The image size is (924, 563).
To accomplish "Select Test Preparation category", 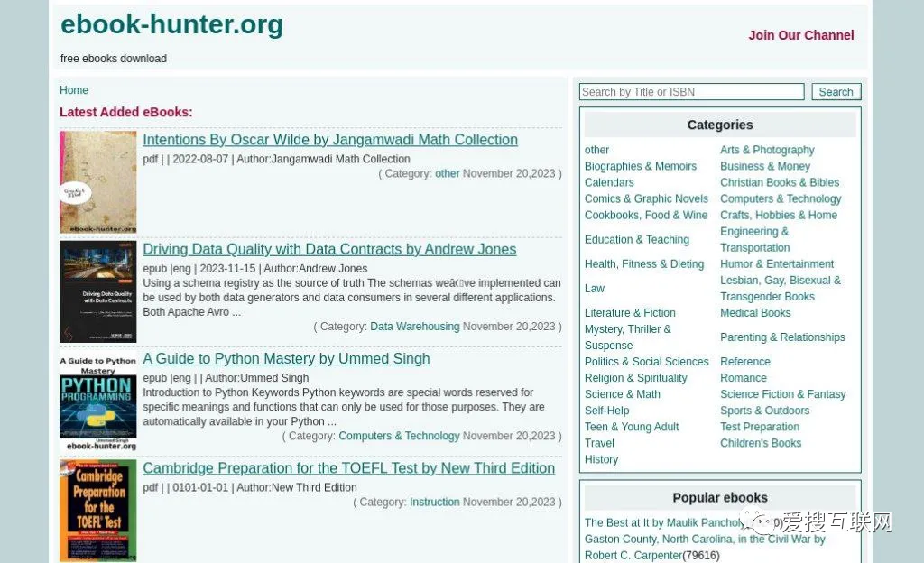I will click(760, 427).
